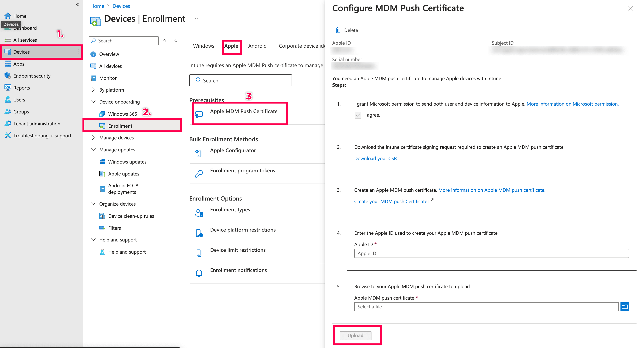Expand the By platform section
This screenshot has width=644, height=348.
pyautogui.click(x=93, y=90)
